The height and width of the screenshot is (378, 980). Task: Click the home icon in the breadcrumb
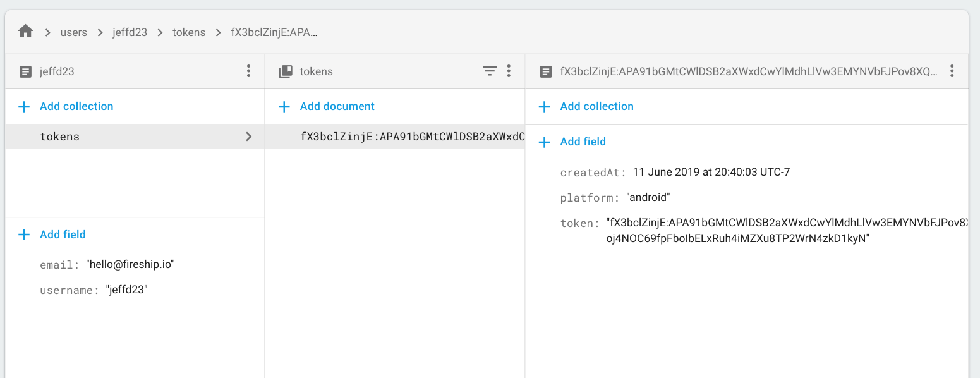tap(25, 32)
